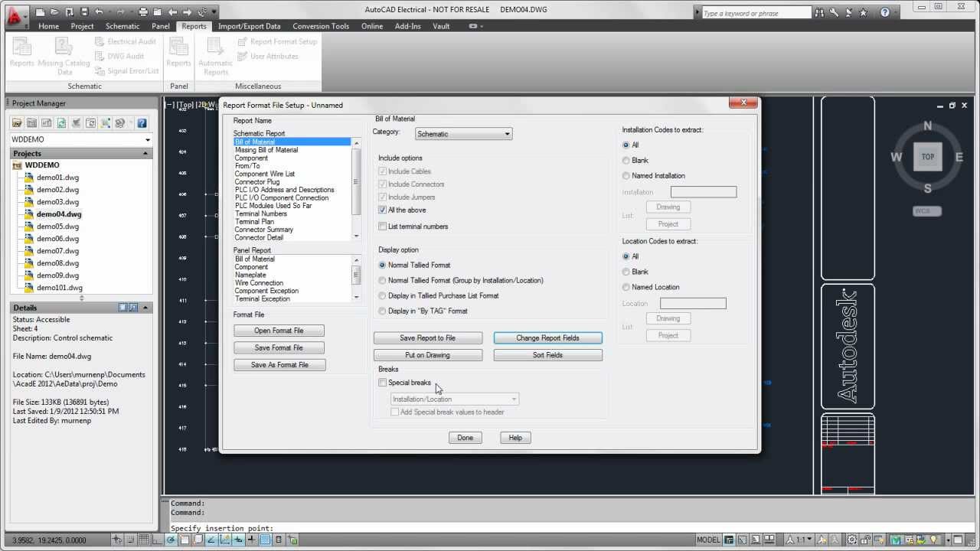Select Normal Tallied Format (Group by Installation/Location)

click(383, 280)
